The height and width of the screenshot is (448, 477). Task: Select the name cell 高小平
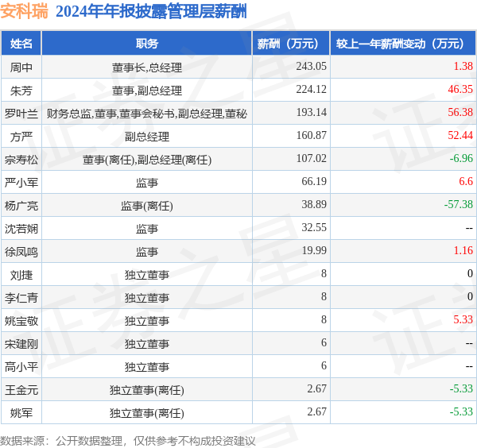21,367
